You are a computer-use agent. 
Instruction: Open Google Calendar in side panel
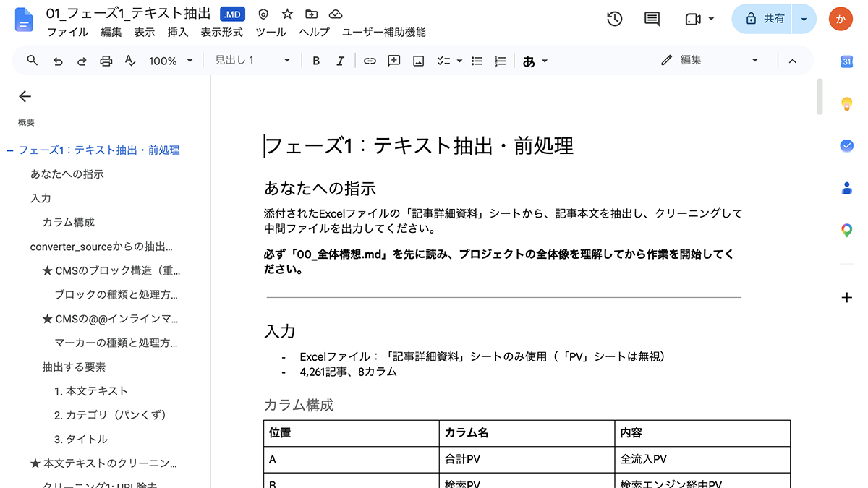click(x=847, y=61)
